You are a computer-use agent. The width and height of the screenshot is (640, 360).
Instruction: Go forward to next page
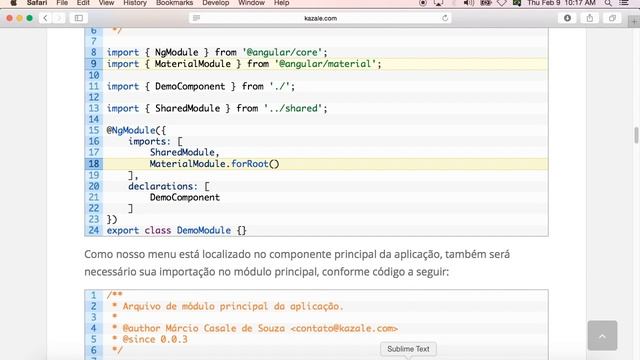pyautogui.click(x=59, y=18)
